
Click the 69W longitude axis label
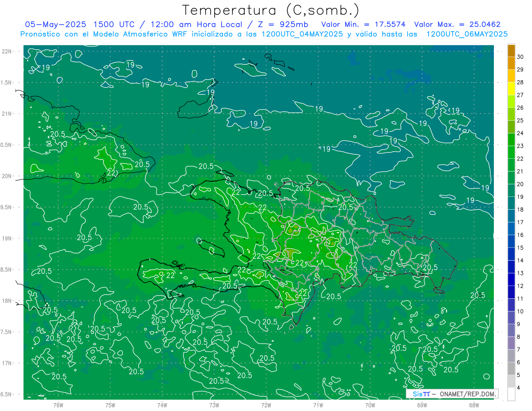tap(422, 405)
